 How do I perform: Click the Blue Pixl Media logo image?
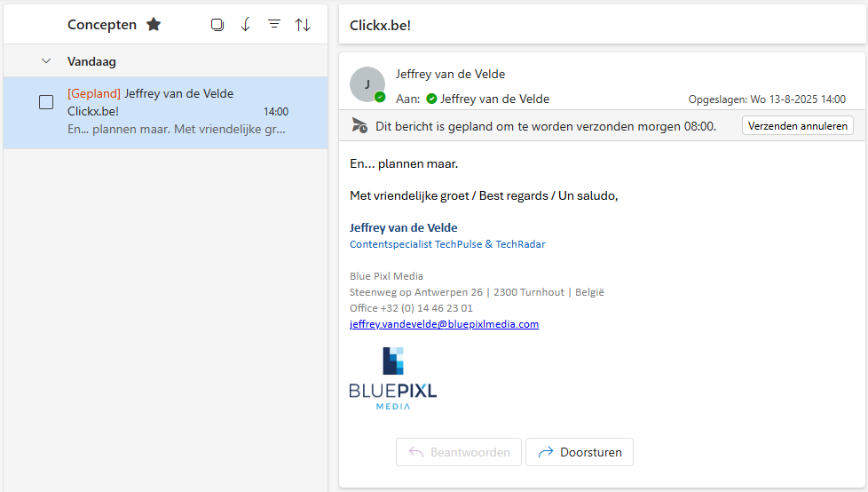[x=393, y=379]
